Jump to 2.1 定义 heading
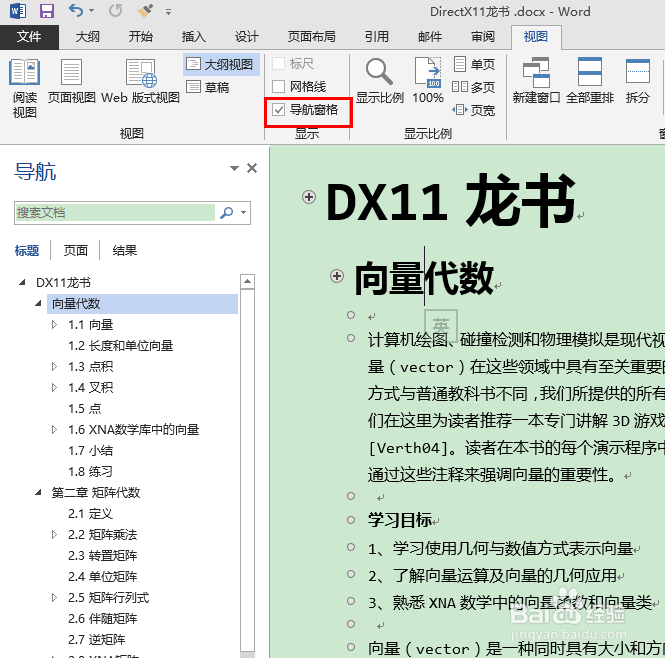665x658 pixels. (90, 513)
